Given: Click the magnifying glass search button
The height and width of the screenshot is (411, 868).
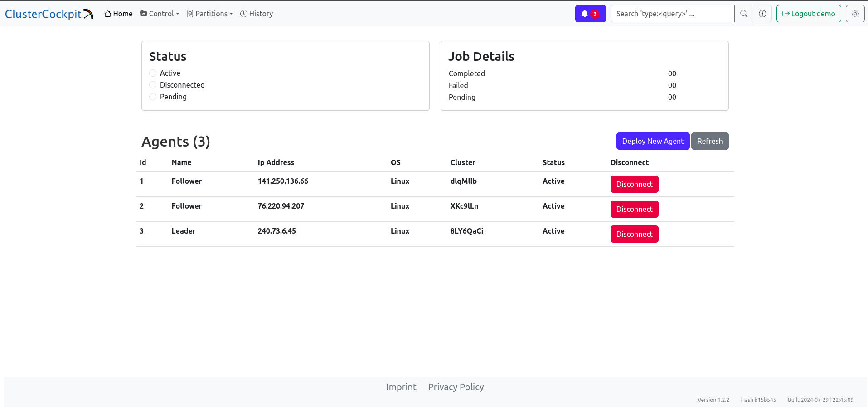Looking at the screenshot, I should [x=743, y=14].
